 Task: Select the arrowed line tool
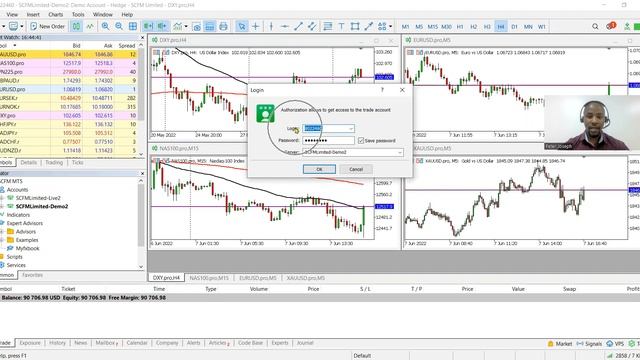pyautogui.click(x=369, y=26)
